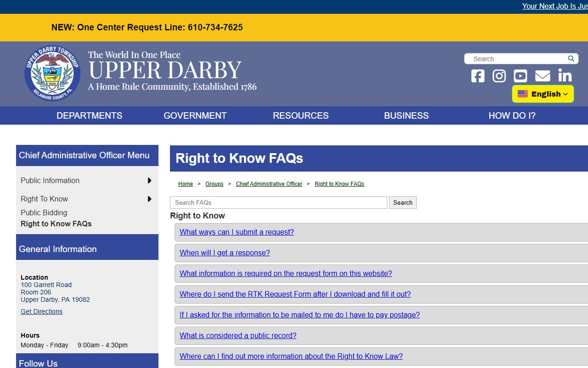
Task: Open Public Bidding sidebar link
Action: [44, 213]
